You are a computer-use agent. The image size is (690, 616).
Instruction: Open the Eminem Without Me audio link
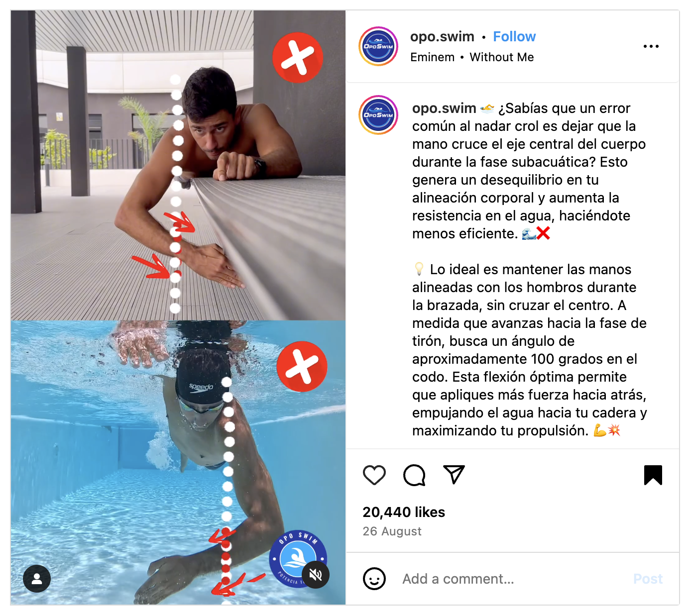tap(472, 57)
